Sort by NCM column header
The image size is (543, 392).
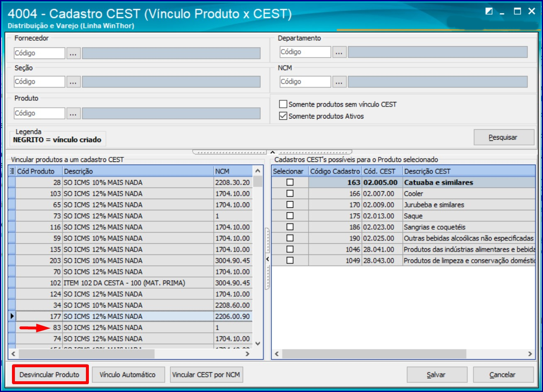233,171
